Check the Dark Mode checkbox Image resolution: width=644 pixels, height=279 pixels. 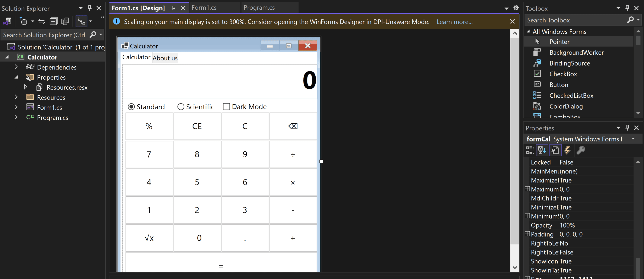tap(245, 107)
